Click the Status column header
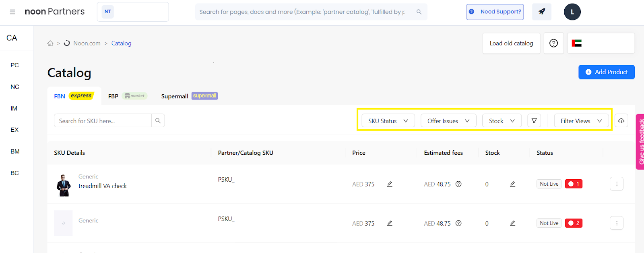Image resolution: width=644 pixels, height=253 pixels. 545,153
